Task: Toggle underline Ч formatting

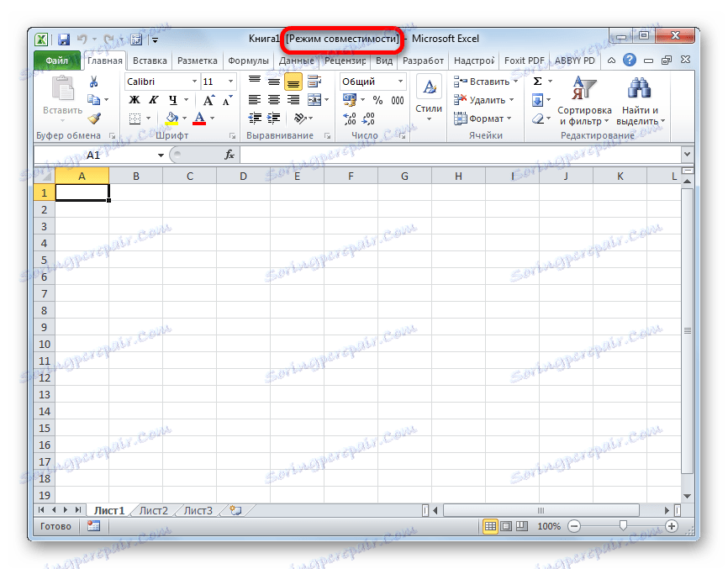Action: pos(172,100)
